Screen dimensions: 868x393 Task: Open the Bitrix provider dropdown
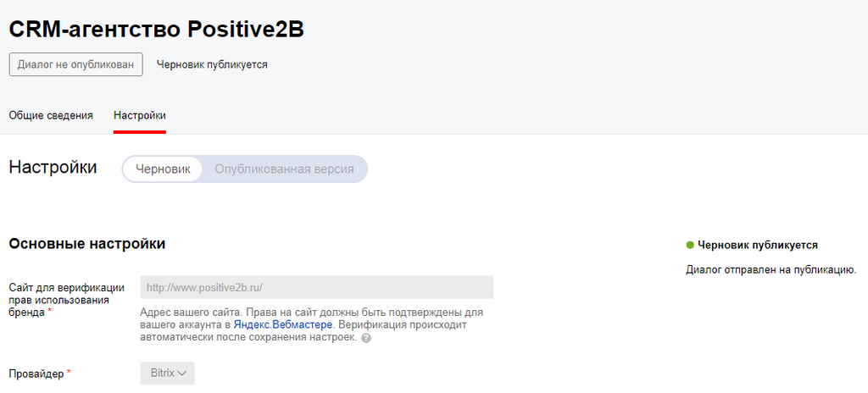(168, 374)
